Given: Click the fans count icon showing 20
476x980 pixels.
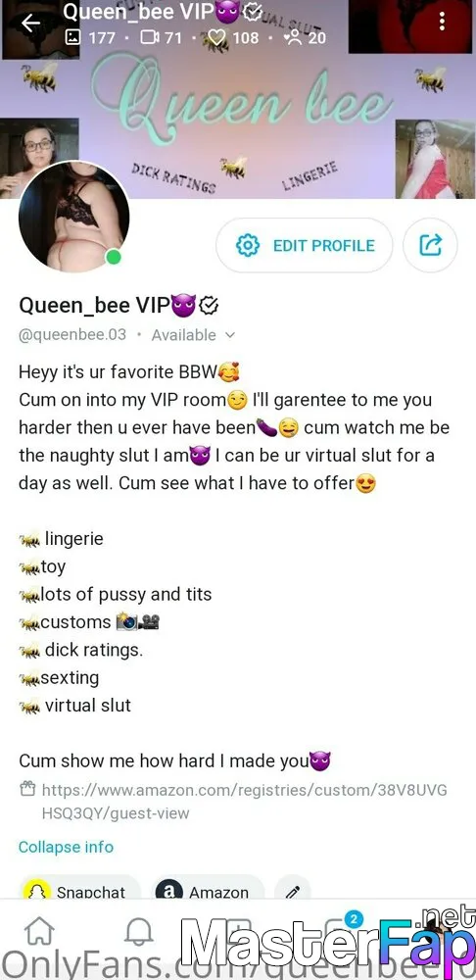Looking at the screenshot, I should coord(292,37).
